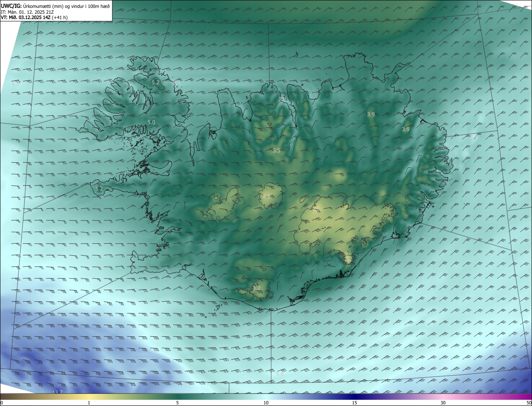Click the 3.5 value label in north Iceland
Viewport: 532px width, 406px height.
click(276, 150)
